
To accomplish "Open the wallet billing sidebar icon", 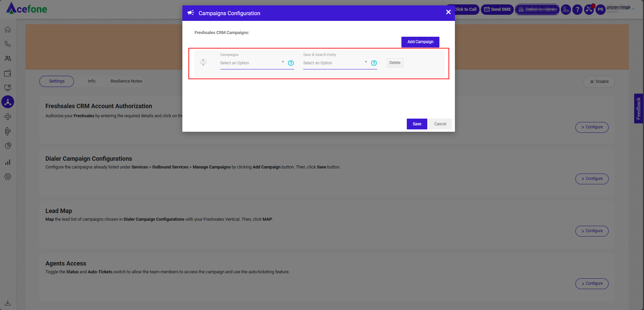I will (8, 73).
